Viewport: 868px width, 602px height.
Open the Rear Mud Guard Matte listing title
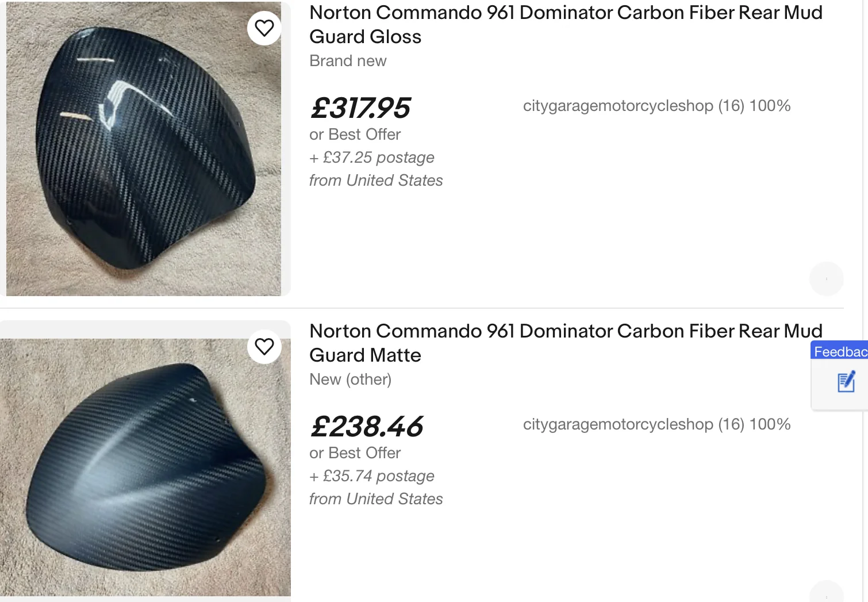pos(566,343)
